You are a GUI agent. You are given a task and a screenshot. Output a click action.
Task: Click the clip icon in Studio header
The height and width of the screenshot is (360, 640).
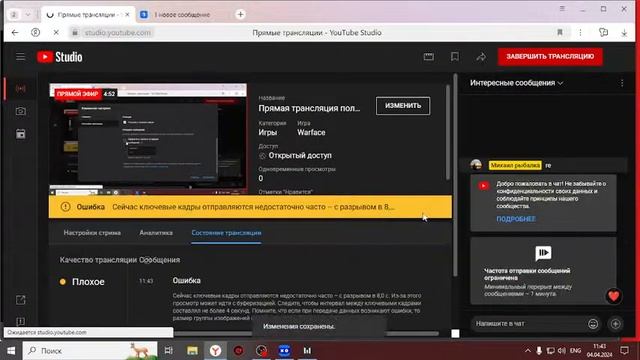tap(429, 57)
